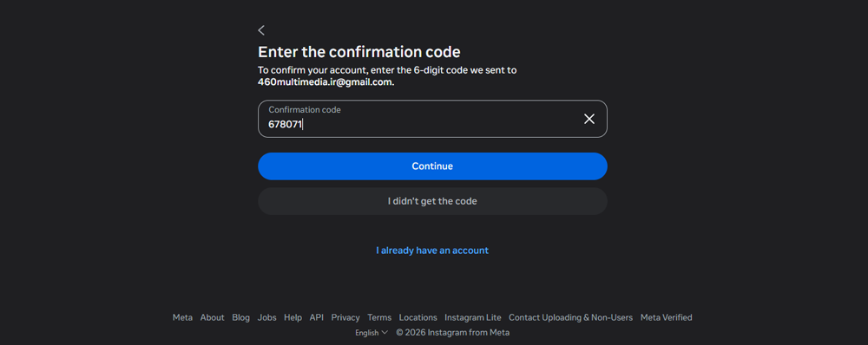Open Contact Uploading & Non-Users link
Screen dimensions: 868x345
coord(571,317)
